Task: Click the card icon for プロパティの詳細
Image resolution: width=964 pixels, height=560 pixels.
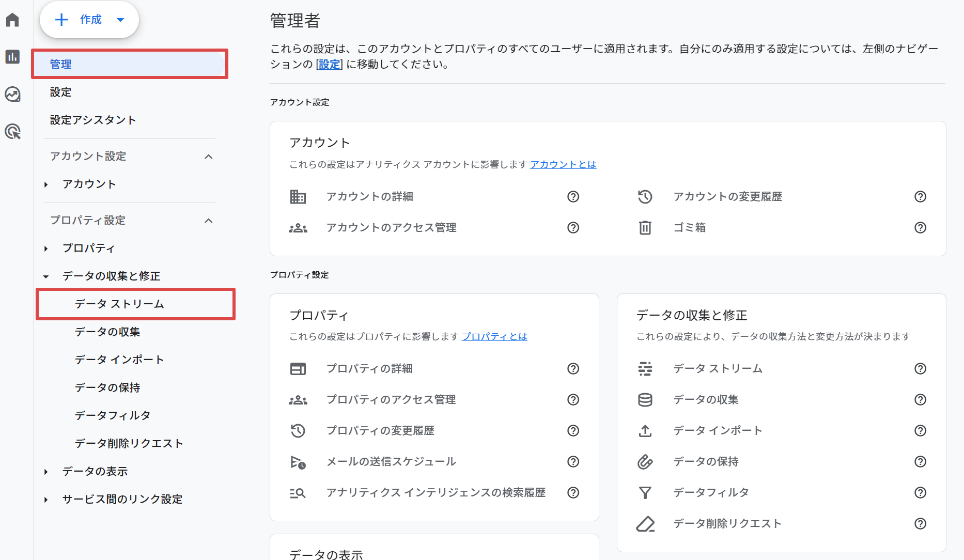Action: pyautogui.click(x=298, y=368)
